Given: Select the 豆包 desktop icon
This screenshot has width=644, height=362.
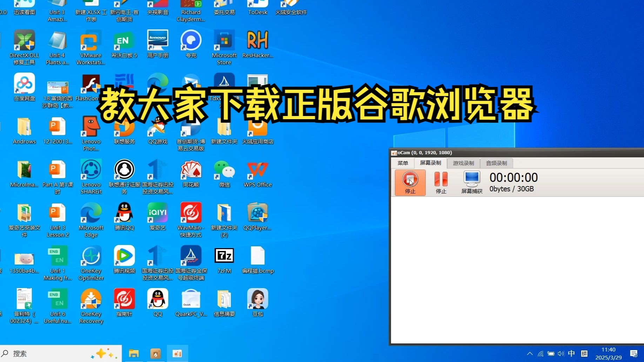Looking at the screenshot, I should [257, 303].
